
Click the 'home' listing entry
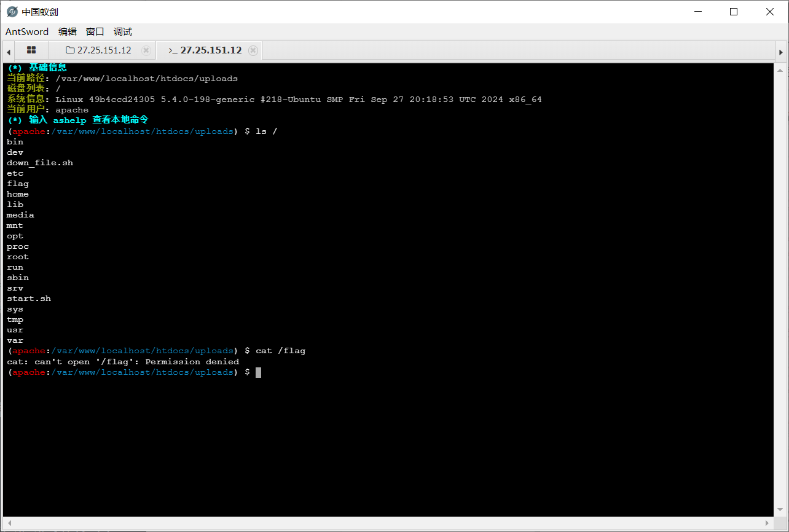(x=18, y=194)
